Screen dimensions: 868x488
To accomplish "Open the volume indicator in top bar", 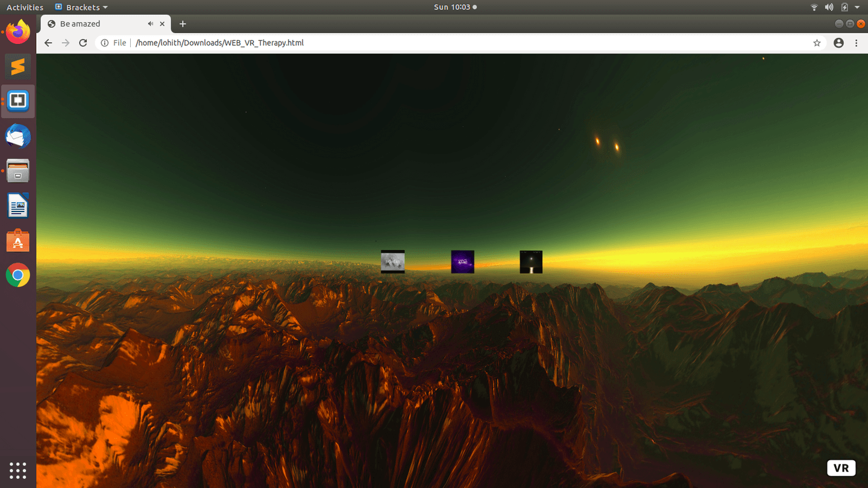I will pyautogui.click(x=829, y=7).
